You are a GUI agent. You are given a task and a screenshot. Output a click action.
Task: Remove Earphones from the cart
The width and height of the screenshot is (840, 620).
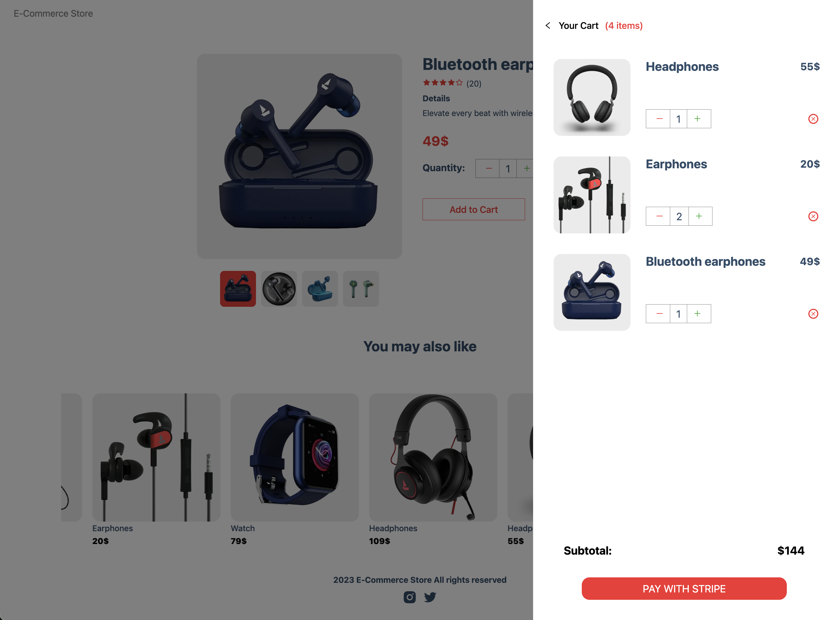pyautogui.click(x=813, y=216)
